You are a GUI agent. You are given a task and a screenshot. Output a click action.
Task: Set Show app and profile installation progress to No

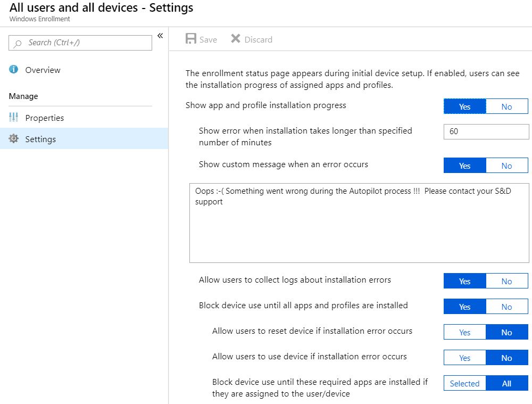point(506,106)
